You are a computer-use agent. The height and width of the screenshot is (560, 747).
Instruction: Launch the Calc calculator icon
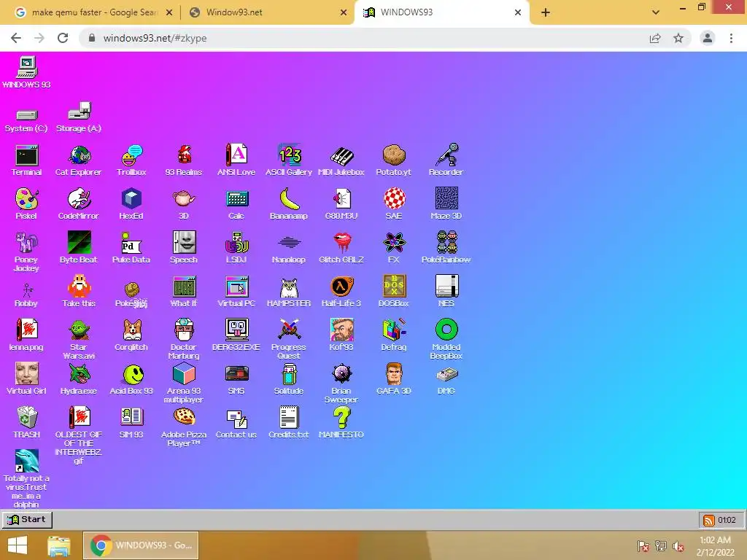[x=236, y=204]
